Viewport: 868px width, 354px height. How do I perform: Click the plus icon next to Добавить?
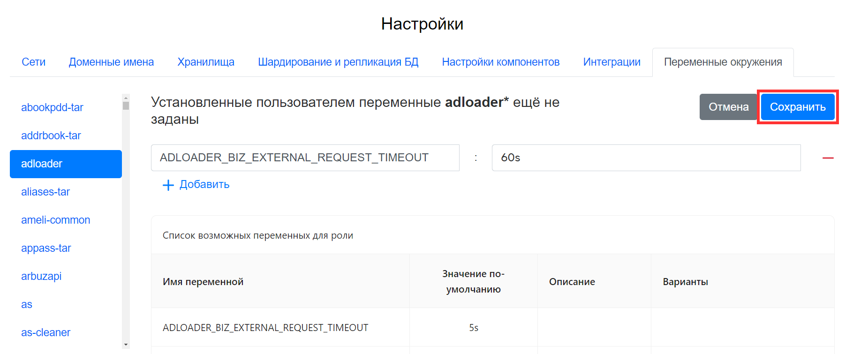(x=168, y=185)
